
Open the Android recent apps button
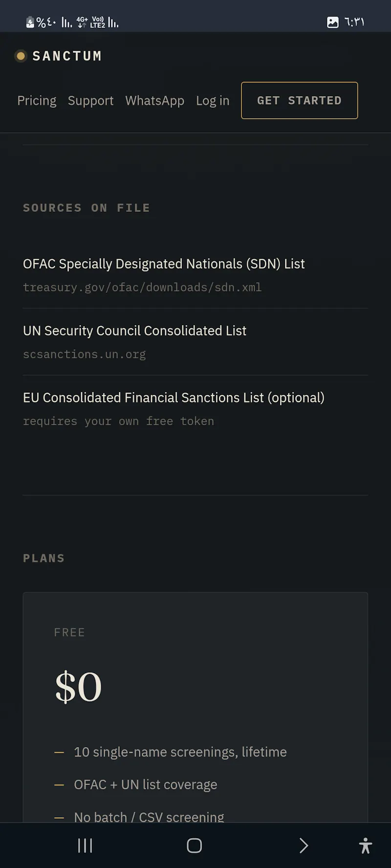[x=85, y=846]
